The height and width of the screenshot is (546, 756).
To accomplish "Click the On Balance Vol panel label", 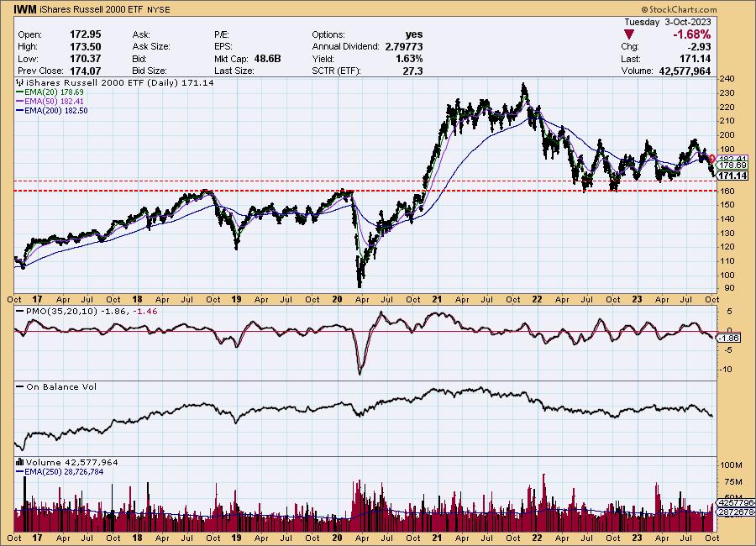I will coord(61,387).
